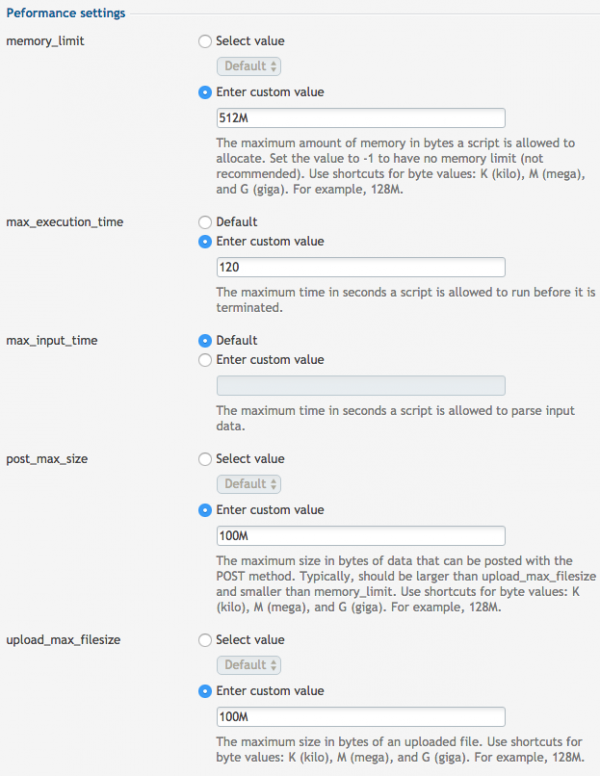Image resolution: width=600 pixels, height=776 pixels.
Task: Click the memory_limit field containing 512M
Action: pyautogui.click(x=361, y=118)
